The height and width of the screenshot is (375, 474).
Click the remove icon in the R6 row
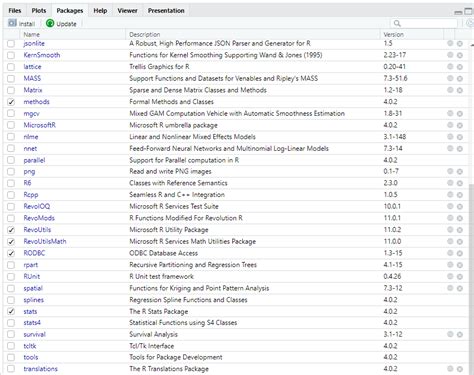tap(460, 183)
